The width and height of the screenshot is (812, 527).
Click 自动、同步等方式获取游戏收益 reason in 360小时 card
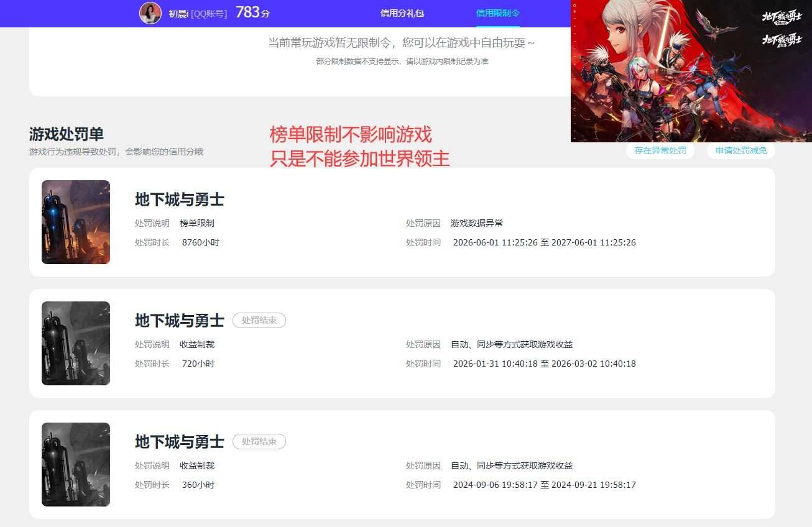coord(512,465)
